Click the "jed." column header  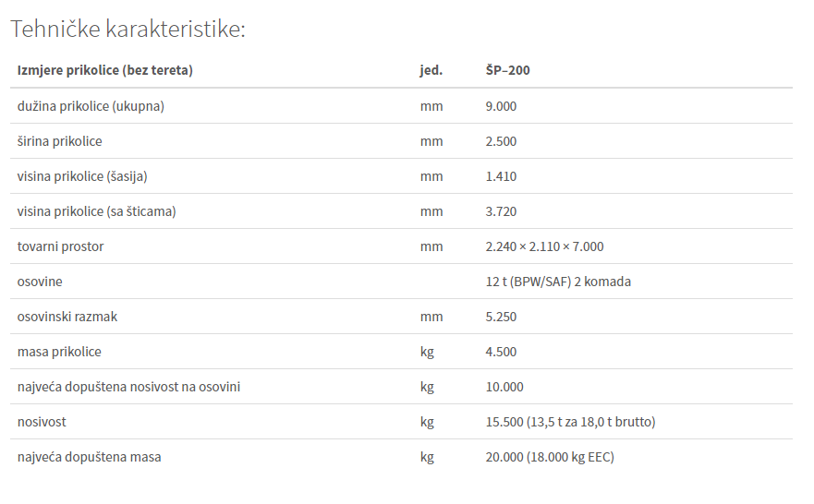click(x=431, y=70)
